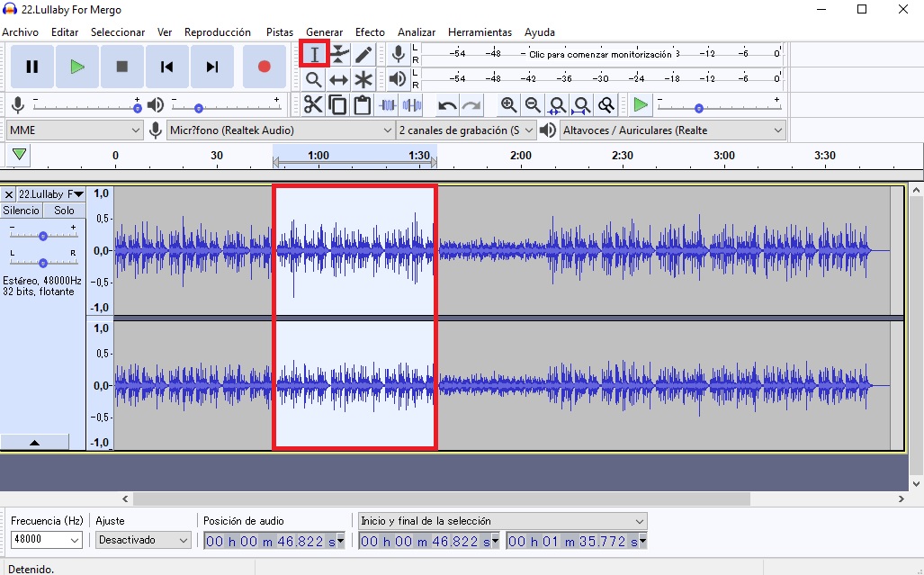This screenshot has height=575, width=924.
Task: Mute track with the Silencio button
Action: [x=22, y=211]
